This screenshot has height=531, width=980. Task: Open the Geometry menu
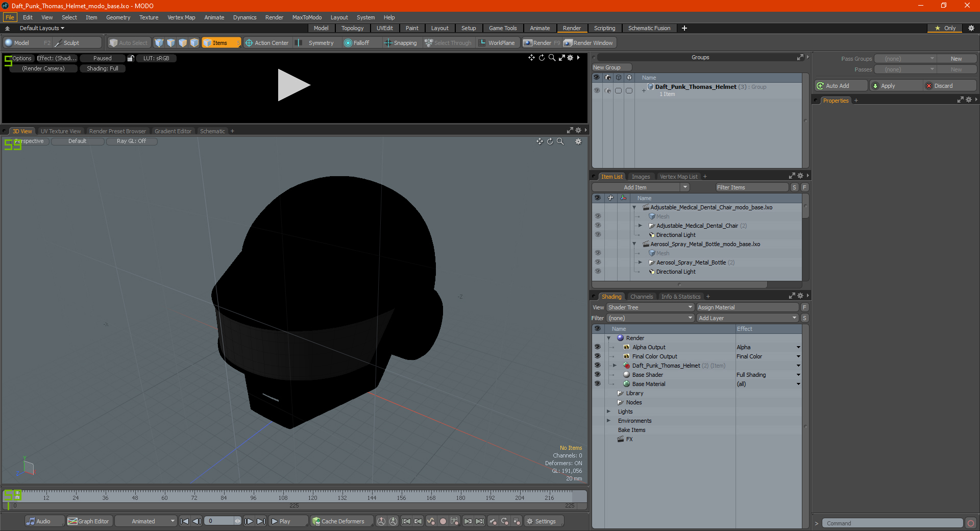(118, 17)
